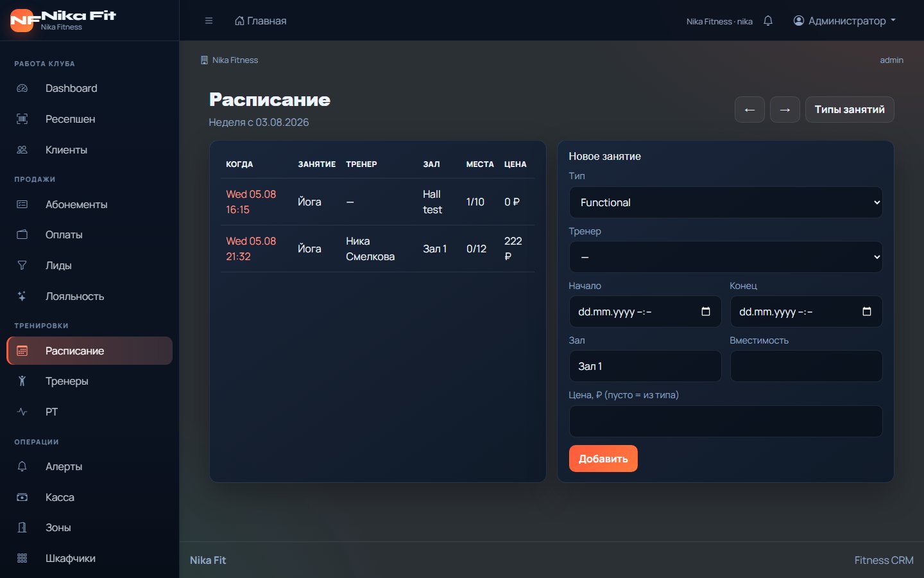Click the Оплаты wallet icon
This screenshot has width=924, height=578.
pos(22,234)
